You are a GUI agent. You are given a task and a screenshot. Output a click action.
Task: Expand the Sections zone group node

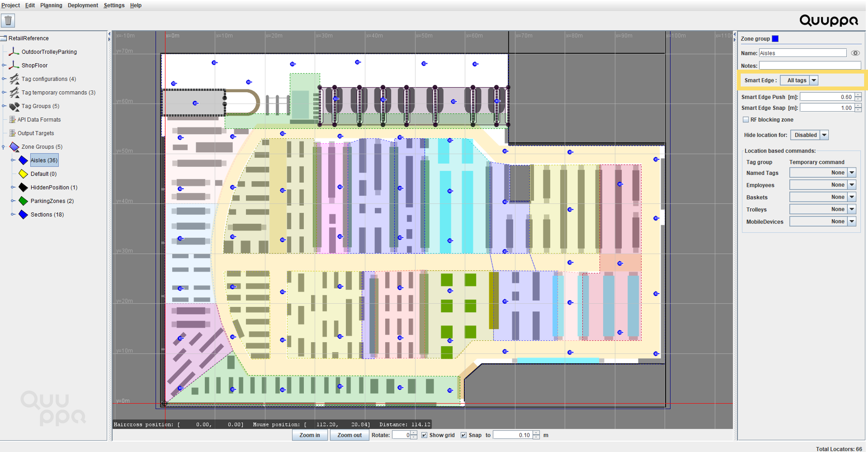(13, 215)
